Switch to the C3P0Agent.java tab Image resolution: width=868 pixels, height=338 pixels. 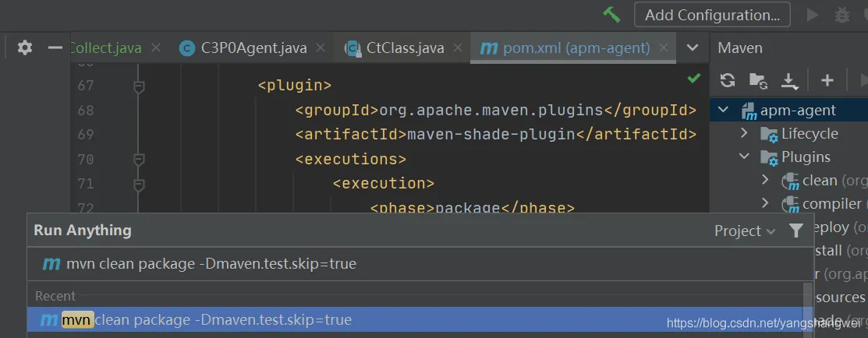point(243,48)
